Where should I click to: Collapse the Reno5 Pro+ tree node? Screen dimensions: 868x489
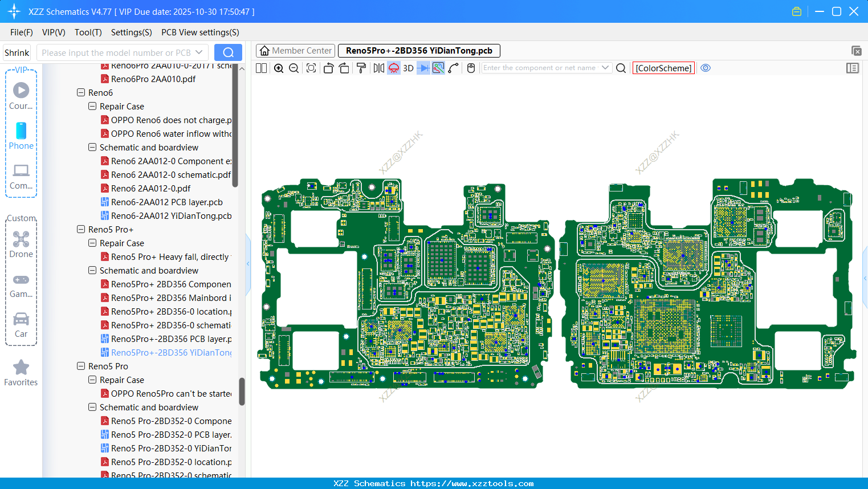click(81, 230)
